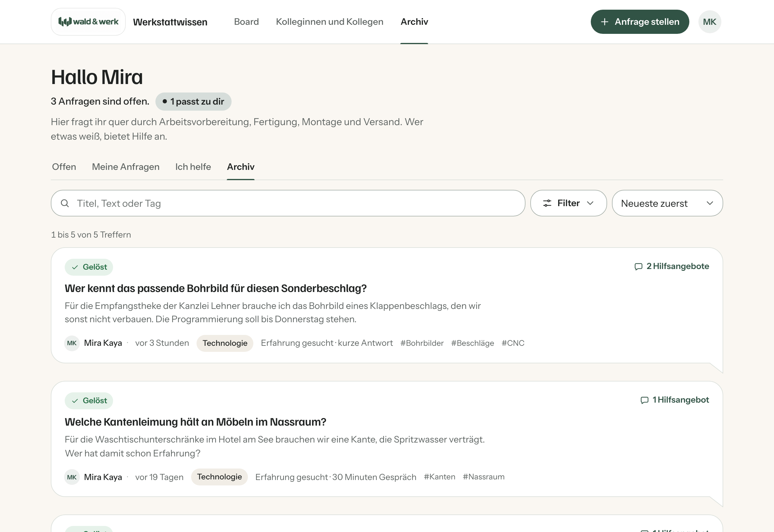Expand the Filter dropdown

(568, 203)
